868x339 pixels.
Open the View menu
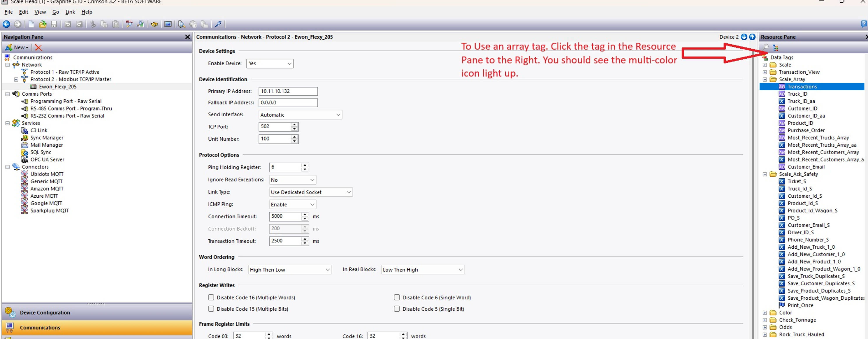(x=40, y=12)
